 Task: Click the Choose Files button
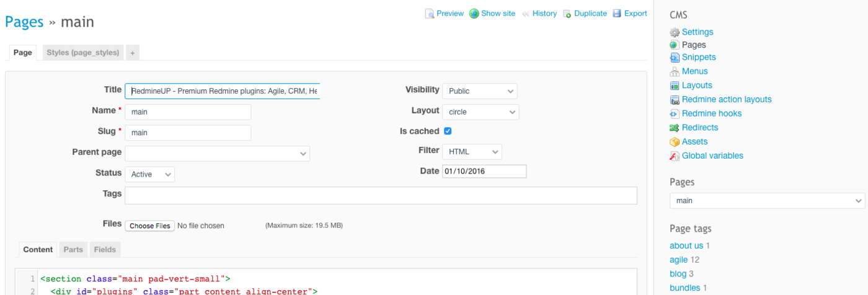click(150, 226)
